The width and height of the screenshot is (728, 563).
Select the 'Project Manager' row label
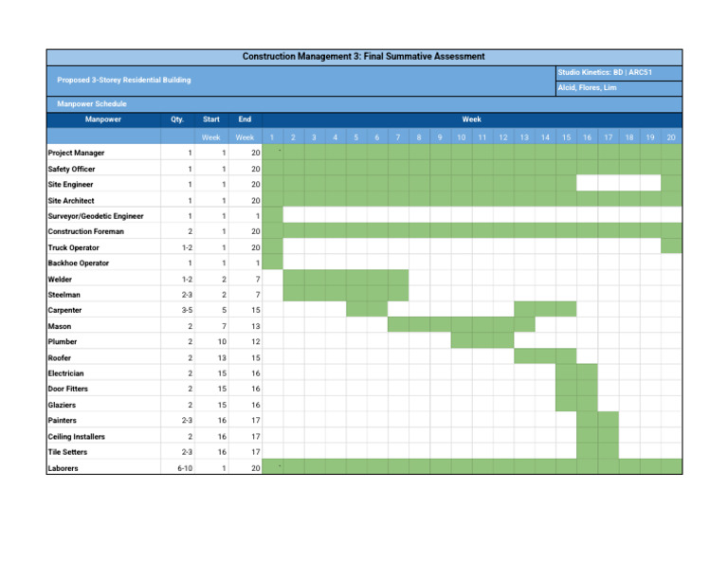click(76, 153)
